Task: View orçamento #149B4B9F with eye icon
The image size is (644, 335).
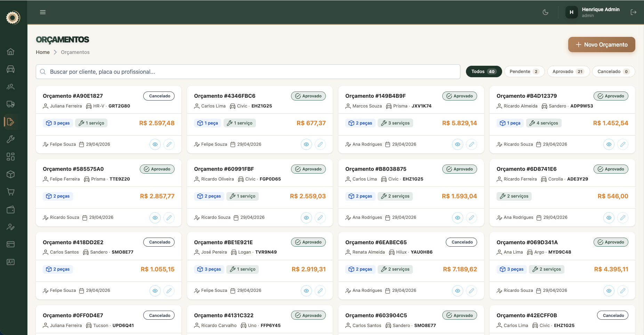Action: (458, 144)
